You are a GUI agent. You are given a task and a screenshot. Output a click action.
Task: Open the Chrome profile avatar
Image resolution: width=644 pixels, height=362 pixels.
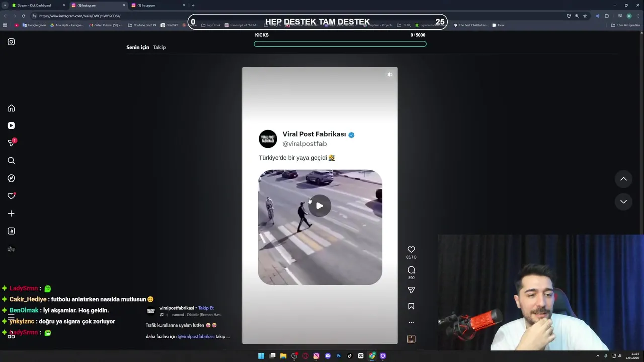click(629, 16)
